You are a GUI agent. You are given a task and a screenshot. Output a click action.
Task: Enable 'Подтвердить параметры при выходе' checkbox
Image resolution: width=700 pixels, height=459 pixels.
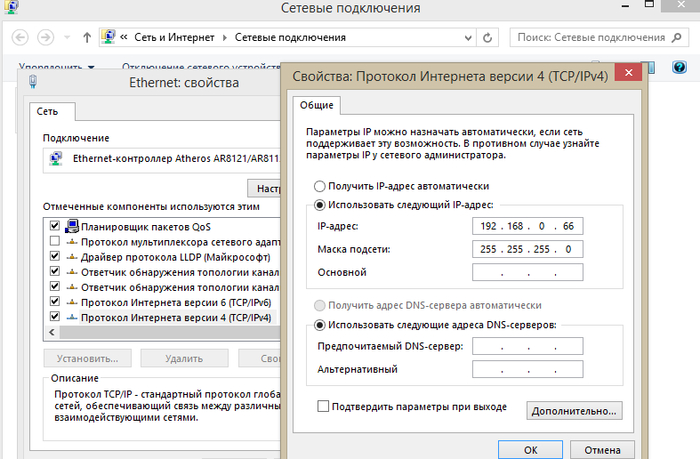(323, 407)
